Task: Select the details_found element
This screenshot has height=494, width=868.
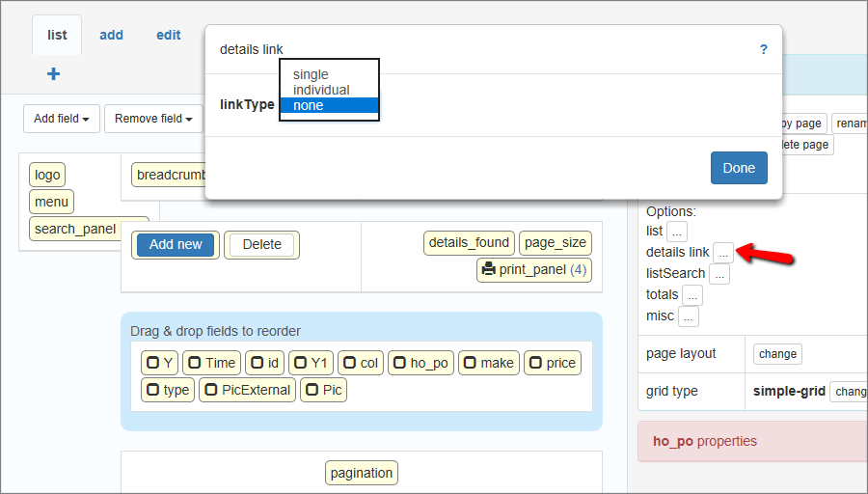Action: coord(469,242)
